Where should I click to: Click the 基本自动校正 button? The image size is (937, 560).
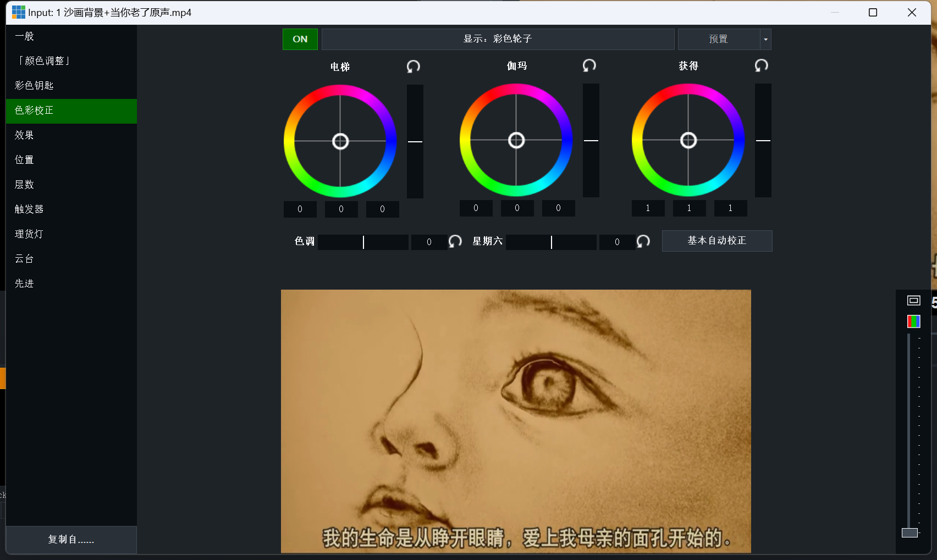716,241
